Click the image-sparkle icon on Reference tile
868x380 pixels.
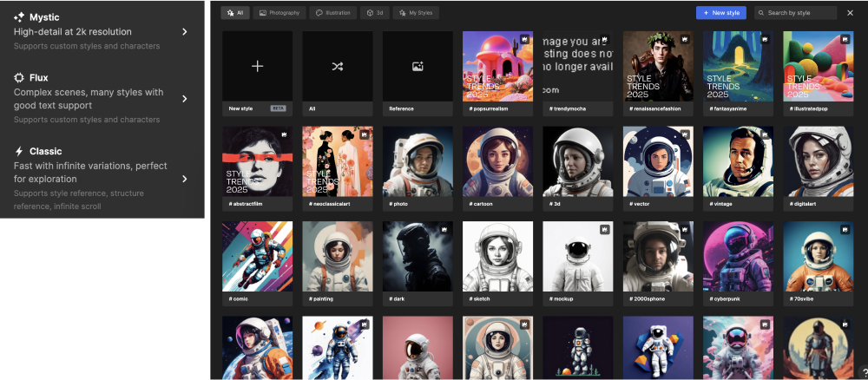(418, 67)
